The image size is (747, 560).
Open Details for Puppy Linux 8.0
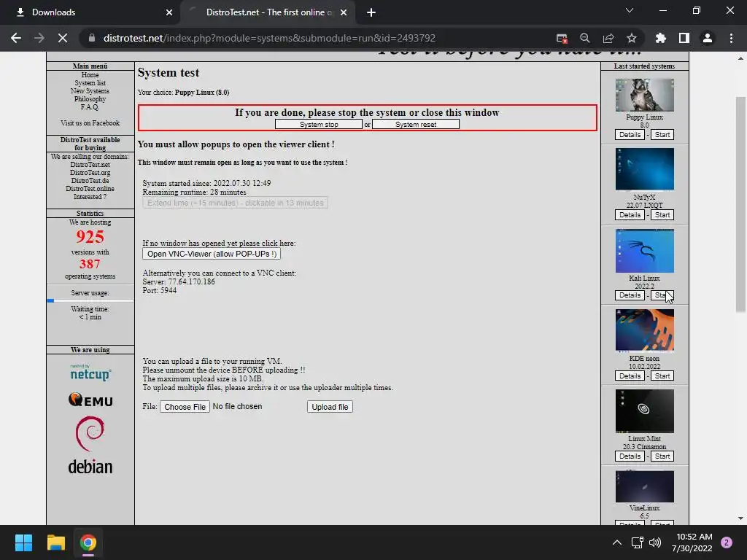coord(630,135)
